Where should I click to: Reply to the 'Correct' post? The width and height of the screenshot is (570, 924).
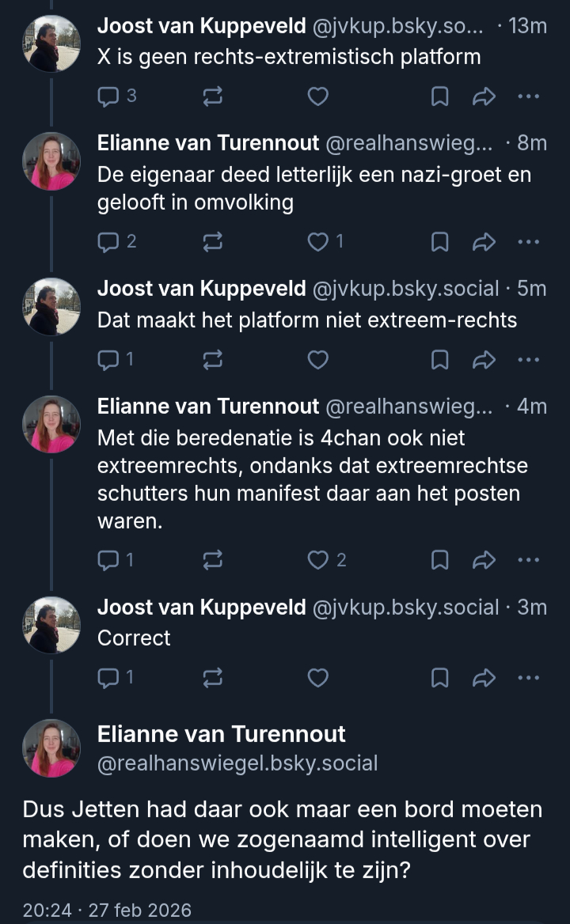point(108,678)
